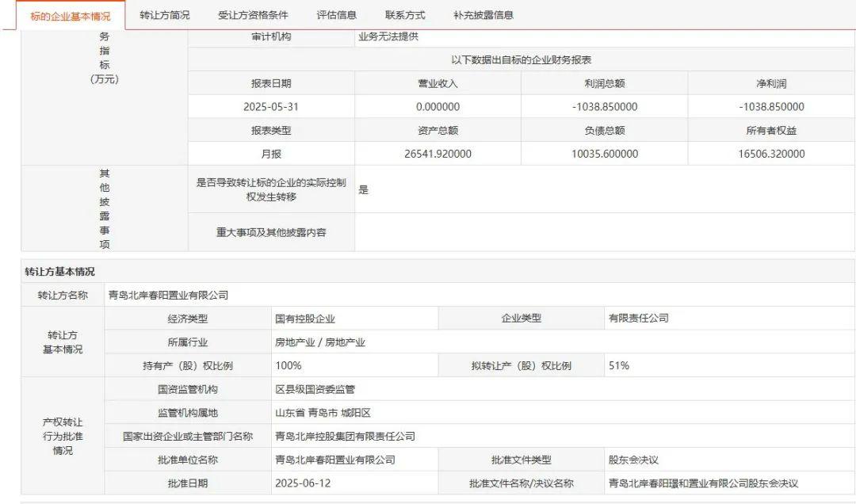Click the 业务无法提供 audit institution value
Viewport: 856px width, 504px height.
click(x=388, y=36)
